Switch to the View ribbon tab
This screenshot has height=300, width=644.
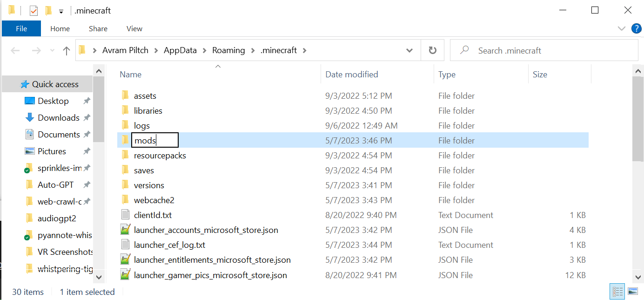134,28
